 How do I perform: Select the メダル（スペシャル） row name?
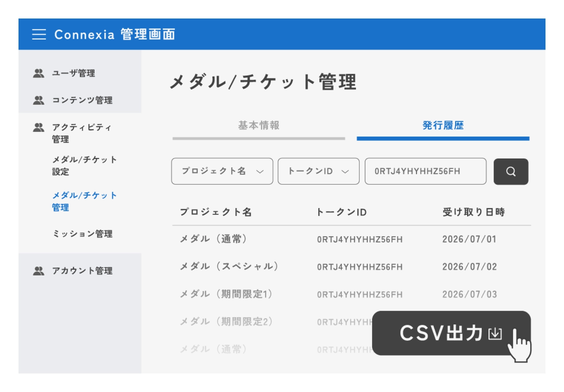[x=229, y=266]
